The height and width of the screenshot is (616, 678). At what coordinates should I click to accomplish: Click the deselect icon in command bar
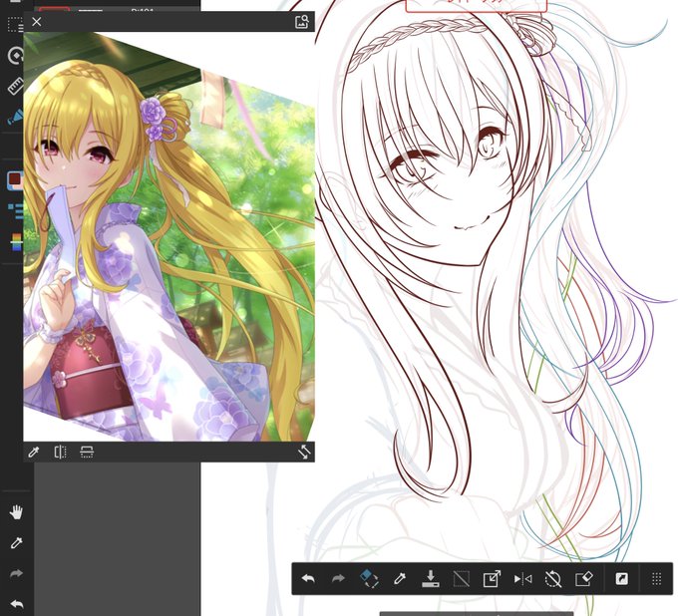click(461, 579)
